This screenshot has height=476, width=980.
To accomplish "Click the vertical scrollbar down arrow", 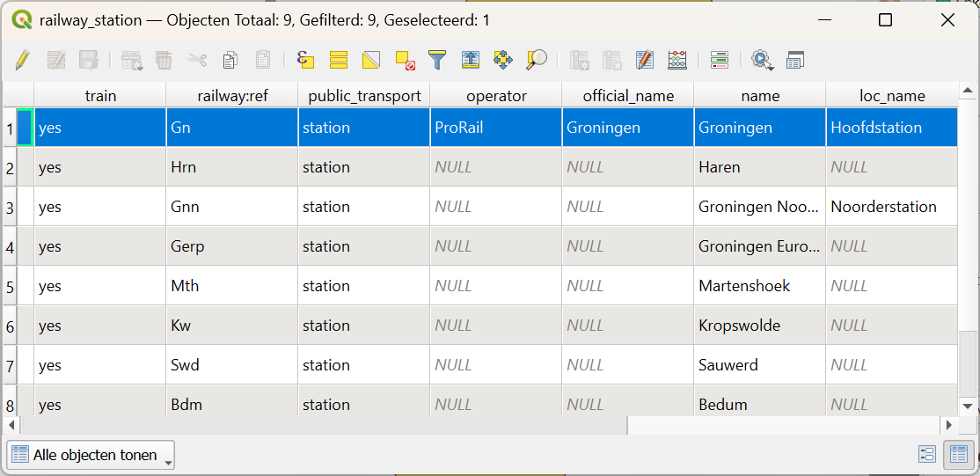I will click(x=968, y=406).
